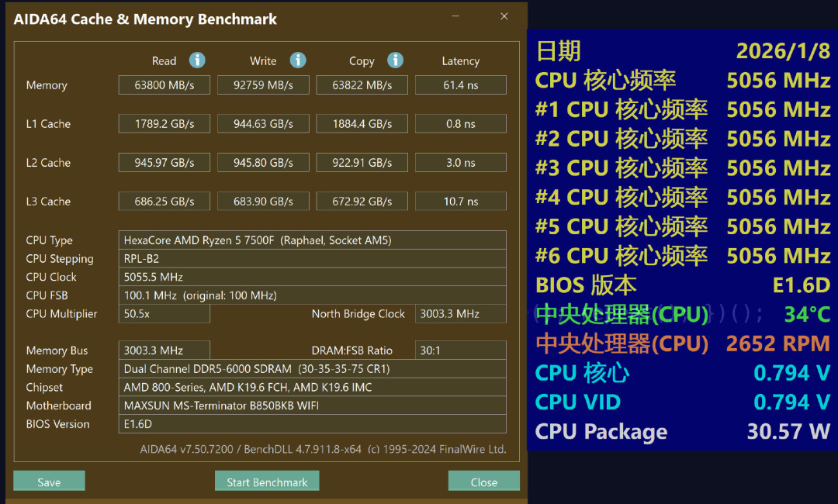Click the CPU Stepping value RPL-B2
This screenshot has width=838, height=504.
(312, 258)
